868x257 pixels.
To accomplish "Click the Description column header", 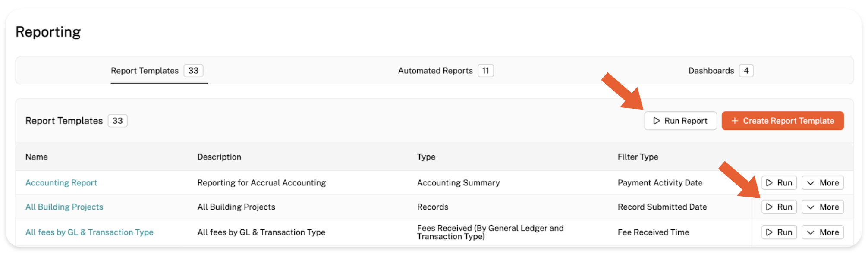I will pyautogui.click(x=219, y=157).
